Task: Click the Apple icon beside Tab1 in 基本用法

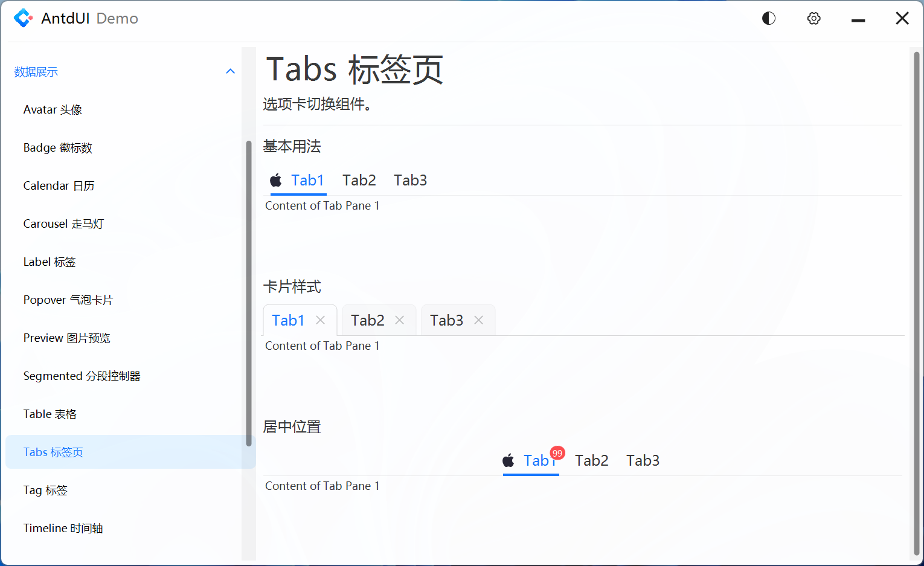Action: 276,179
